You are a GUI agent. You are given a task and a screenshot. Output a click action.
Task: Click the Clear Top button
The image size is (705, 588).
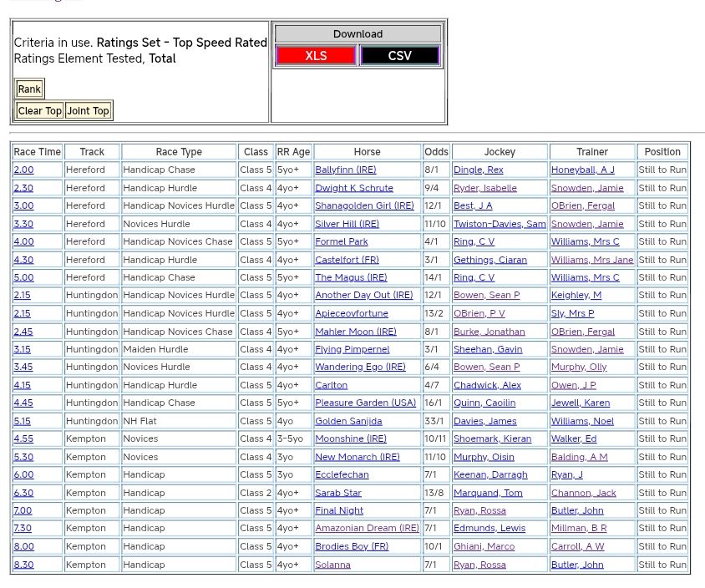39,111
